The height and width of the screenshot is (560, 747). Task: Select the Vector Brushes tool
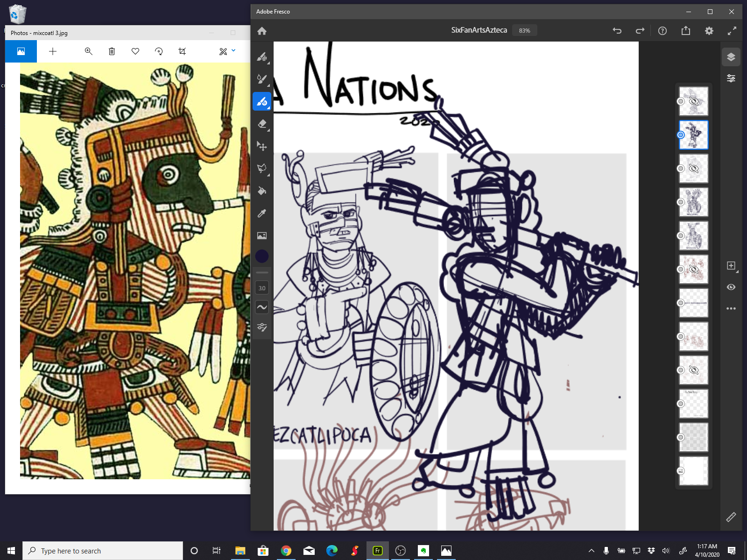[x=262, y=101]
